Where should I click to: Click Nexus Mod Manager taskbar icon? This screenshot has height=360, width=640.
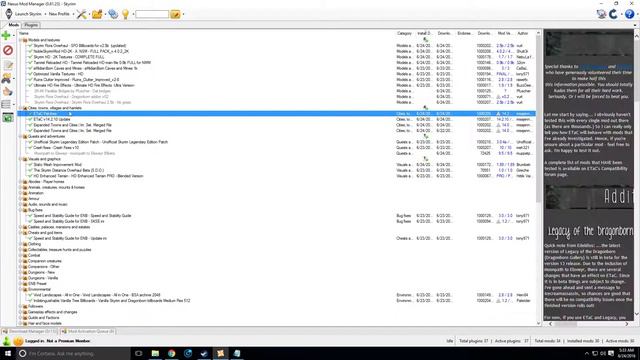(x=220, y=353)
